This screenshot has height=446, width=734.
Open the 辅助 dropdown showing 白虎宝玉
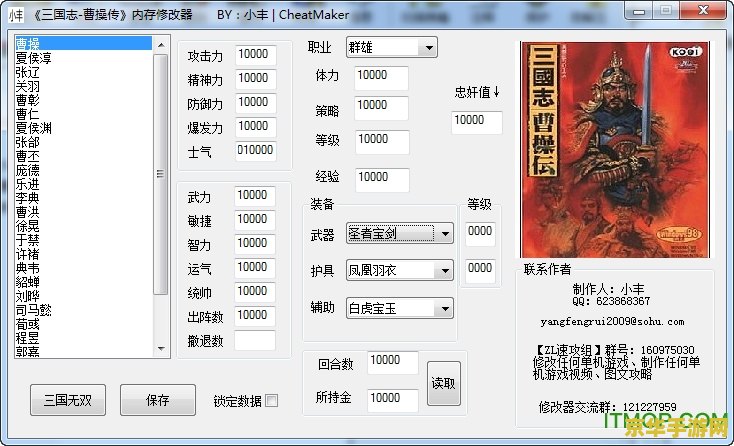click(x=400, y=308)
